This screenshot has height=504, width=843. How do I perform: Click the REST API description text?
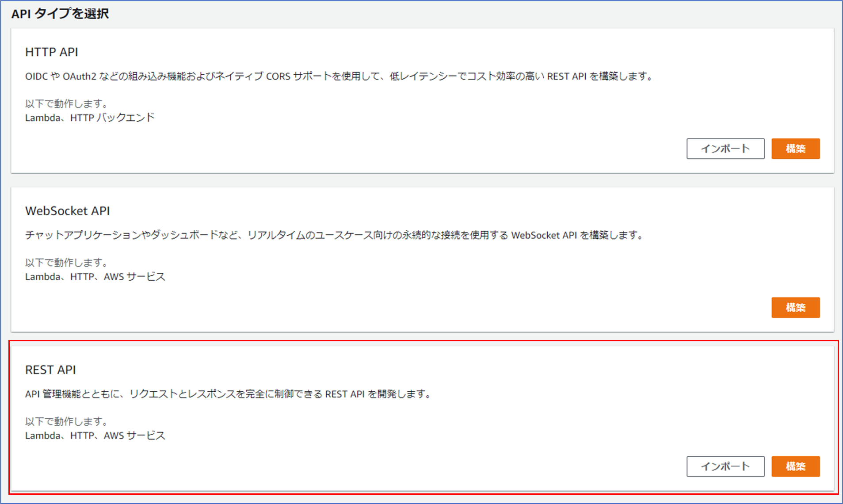(229, 393)
